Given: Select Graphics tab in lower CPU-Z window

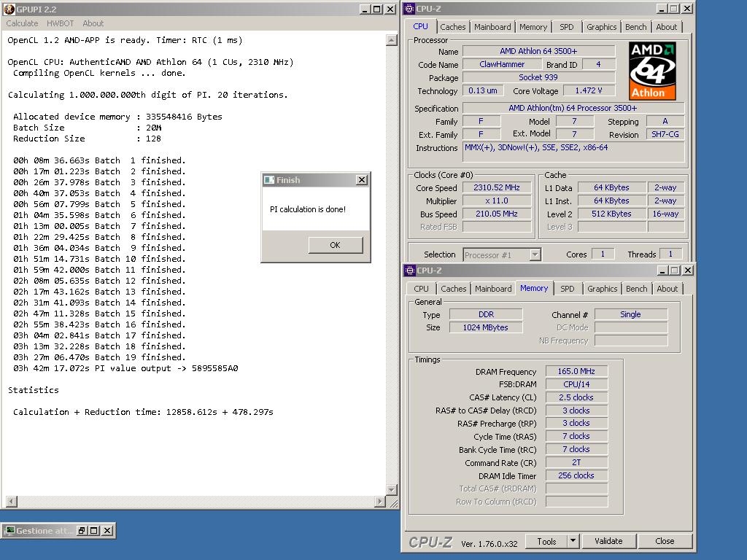Looking at the screenshot, I should [602, 289].
